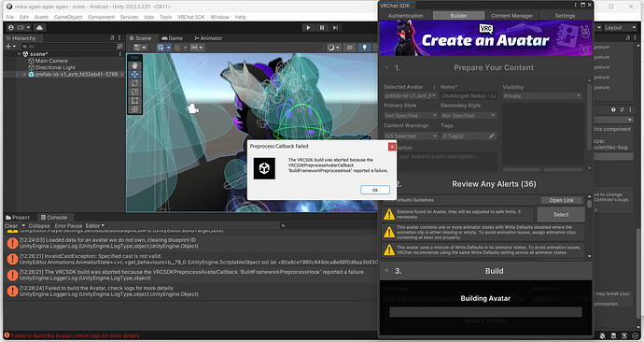Open the snap increment dropdown
This screenshot has width=644, height=342.
pos(197,48)
